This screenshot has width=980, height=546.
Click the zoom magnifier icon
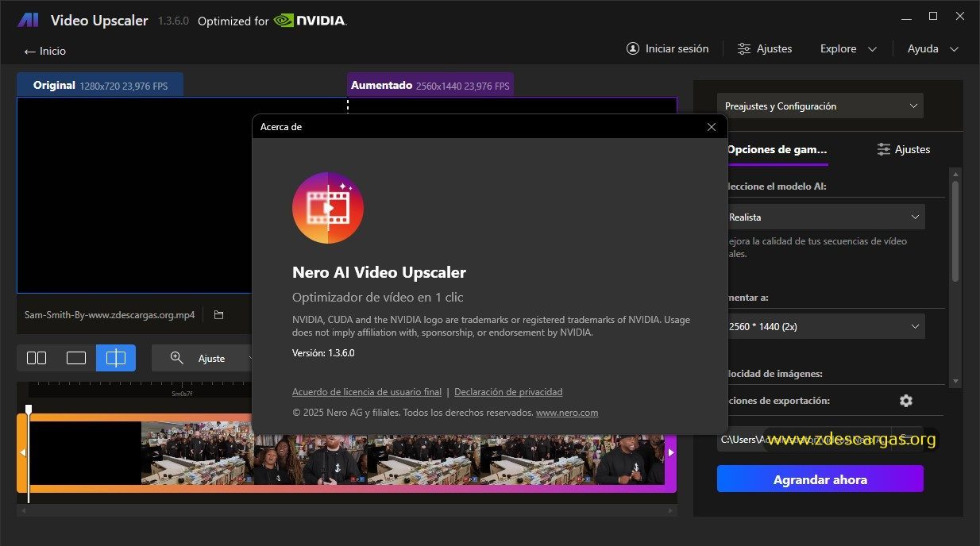coord(177,358)
